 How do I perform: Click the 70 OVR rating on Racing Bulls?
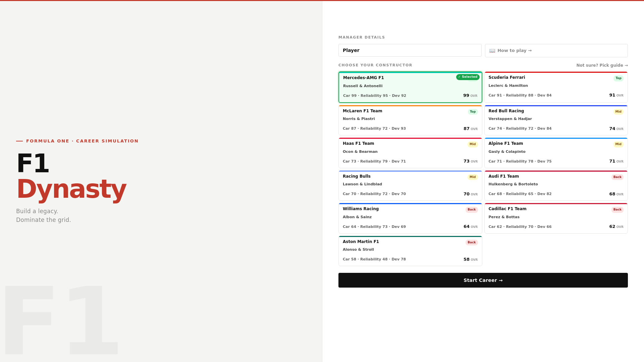(471, 194)
